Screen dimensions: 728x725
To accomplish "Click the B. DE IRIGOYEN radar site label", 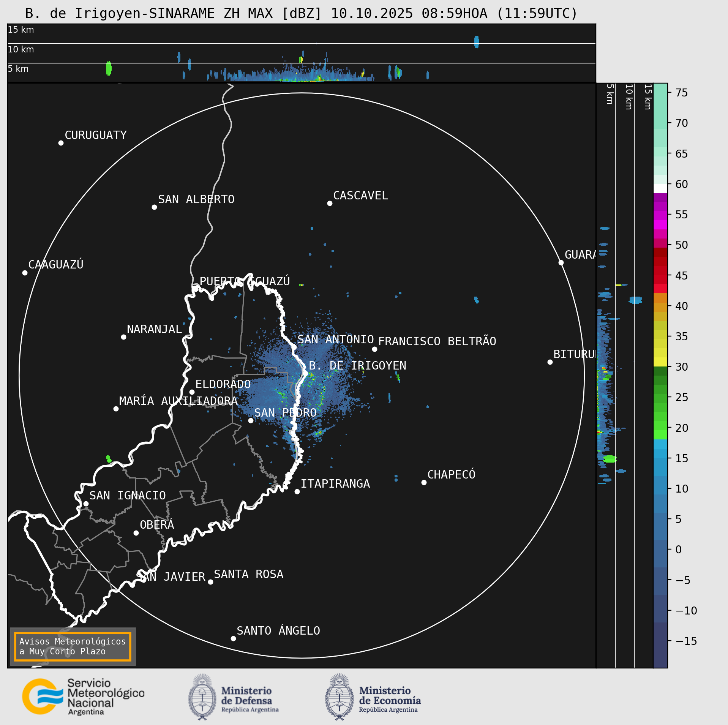I will 357,366.
